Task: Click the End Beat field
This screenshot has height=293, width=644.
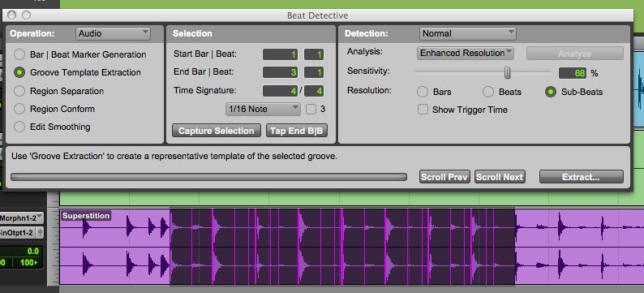Action: tap(314, 72)
